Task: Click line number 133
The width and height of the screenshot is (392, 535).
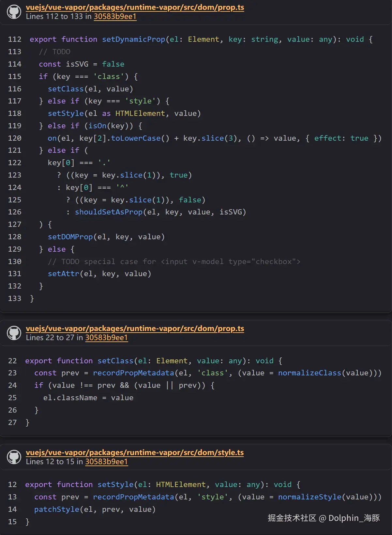Action: coord(15,299)
